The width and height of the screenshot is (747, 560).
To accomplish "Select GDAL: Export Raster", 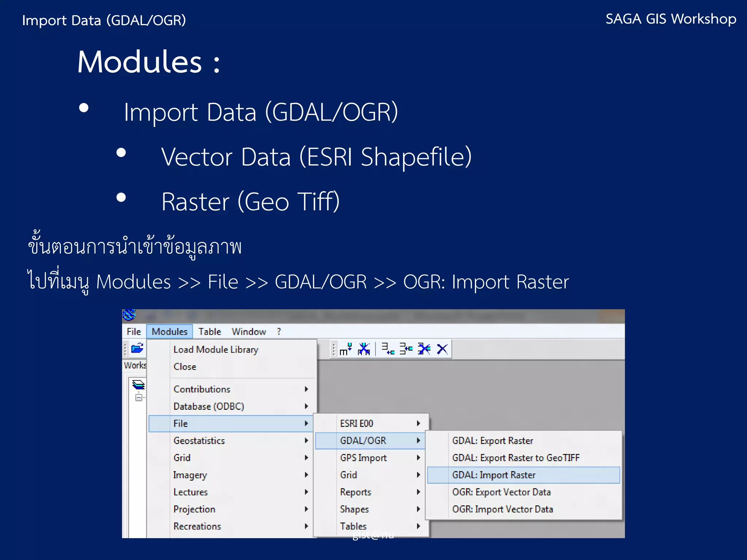I will click(523, 440).
